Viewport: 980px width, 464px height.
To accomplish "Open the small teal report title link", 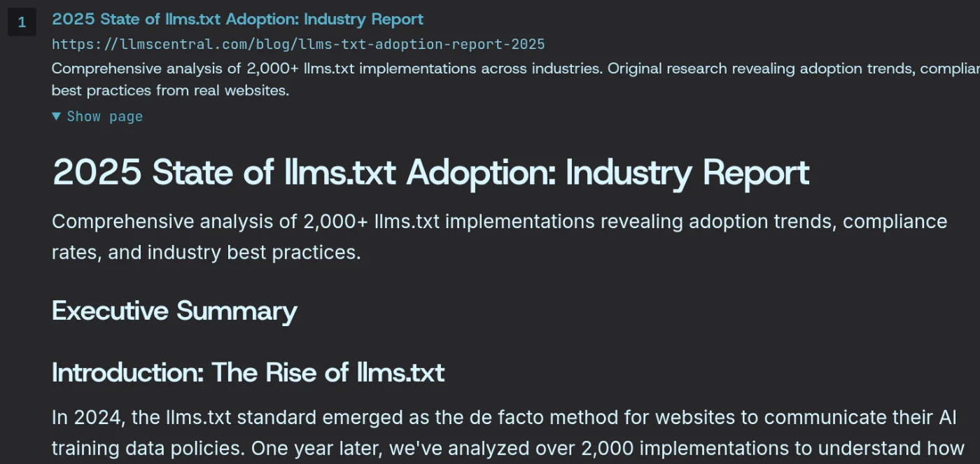I will tap(237, 19).
